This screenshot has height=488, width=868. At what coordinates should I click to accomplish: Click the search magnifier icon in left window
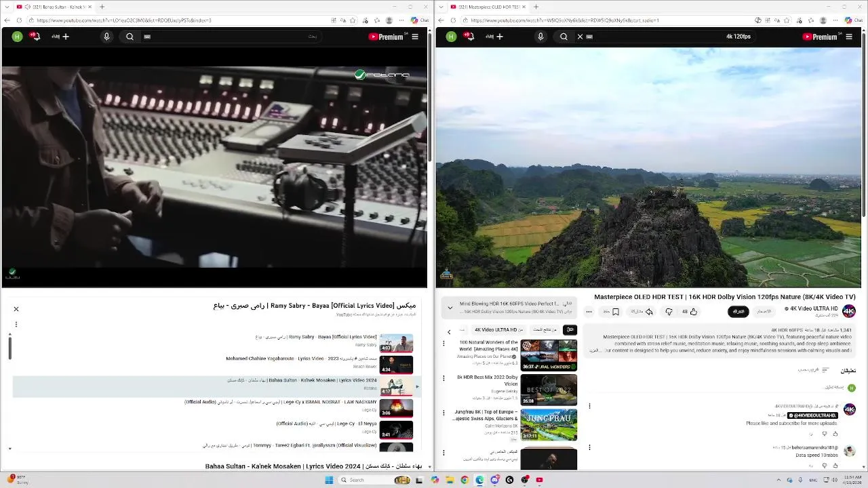tap(130, 37)
